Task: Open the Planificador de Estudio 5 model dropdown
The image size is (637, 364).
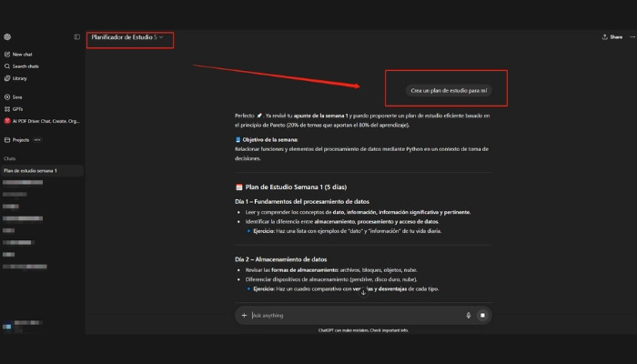Action: (127, 37)
